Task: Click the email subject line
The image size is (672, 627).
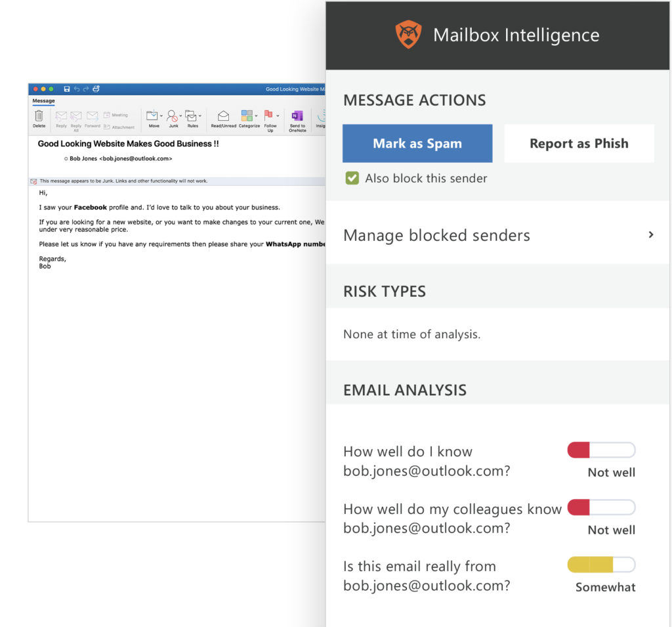Action: click(128, 144)
